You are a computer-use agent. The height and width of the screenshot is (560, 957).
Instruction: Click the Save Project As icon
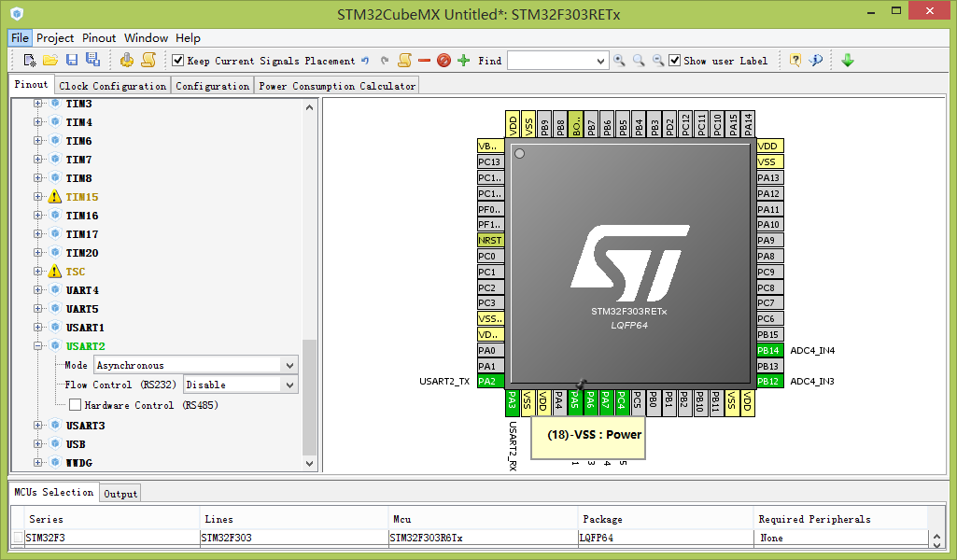[x=92, y=60]
